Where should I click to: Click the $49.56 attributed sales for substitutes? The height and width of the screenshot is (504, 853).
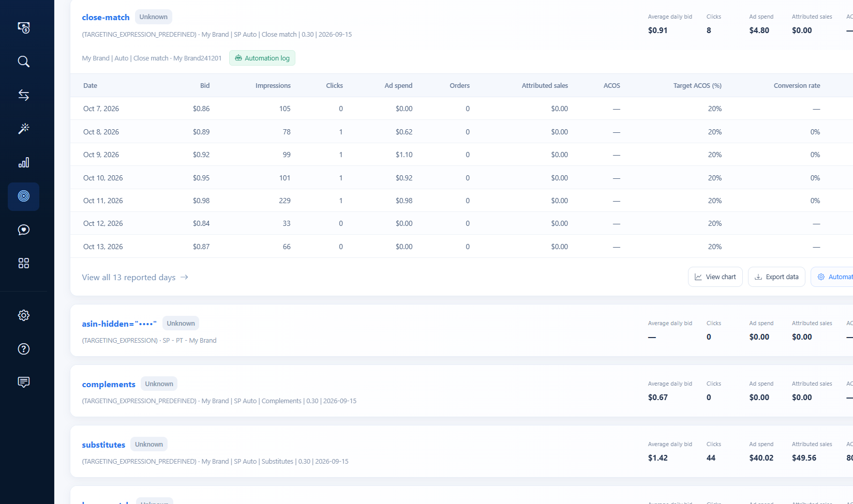pyautogui.click(x=804, y=458)
